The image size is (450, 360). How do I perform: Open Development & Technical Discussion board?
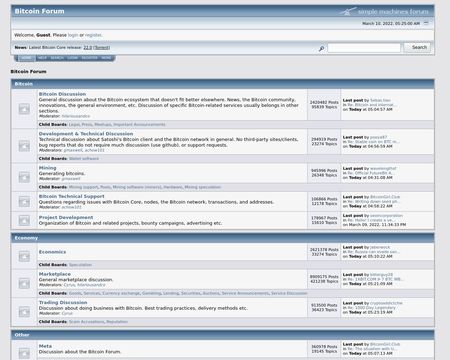tap(86, 134)
